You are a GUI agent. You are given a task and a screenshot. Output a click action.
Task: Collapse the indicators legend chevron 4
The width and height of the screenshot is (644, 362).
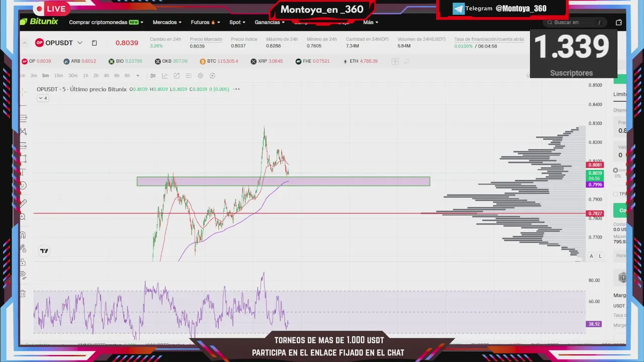42,98
